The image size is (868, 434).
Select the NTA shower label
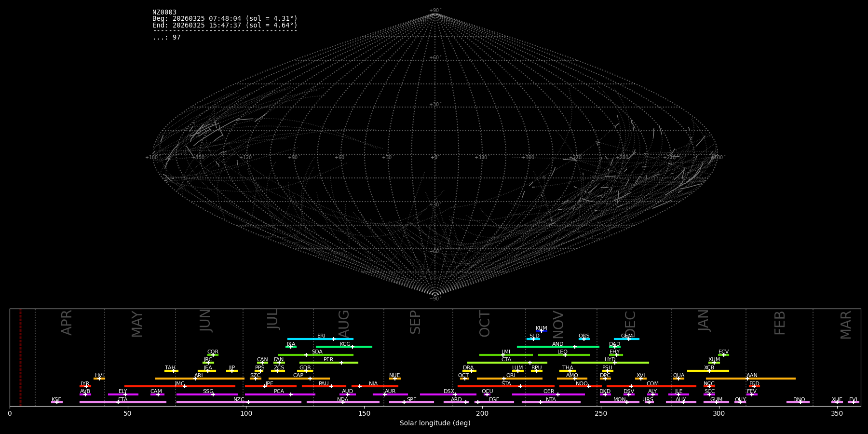pyautogui.click(x=551, y=400)
